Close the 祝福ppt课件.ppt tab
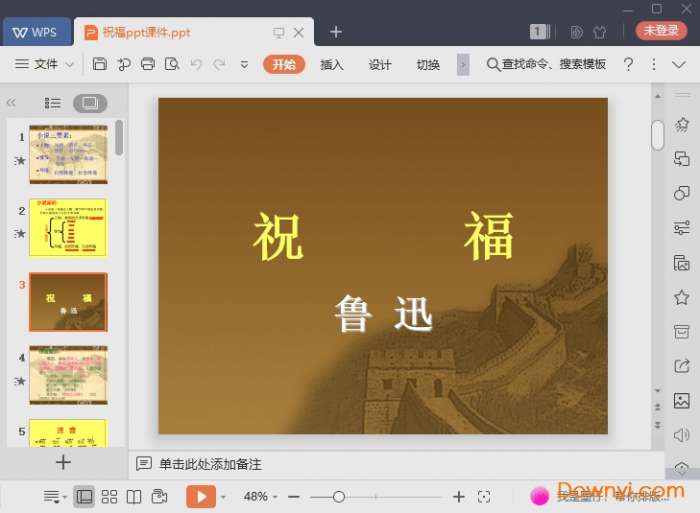700x513 pixels. 299,32
